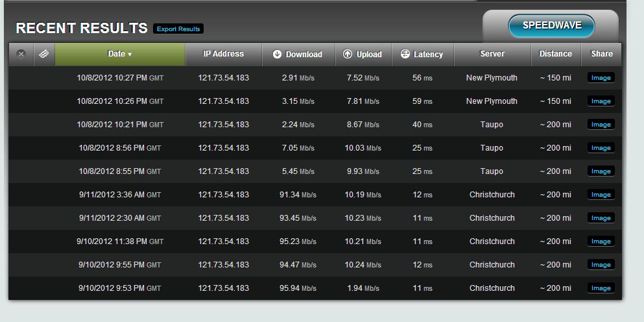The width and height of the screenshot is (644, 322).
Task: Click the compare-results stack icon in header
Action: (x=44, y=54)
